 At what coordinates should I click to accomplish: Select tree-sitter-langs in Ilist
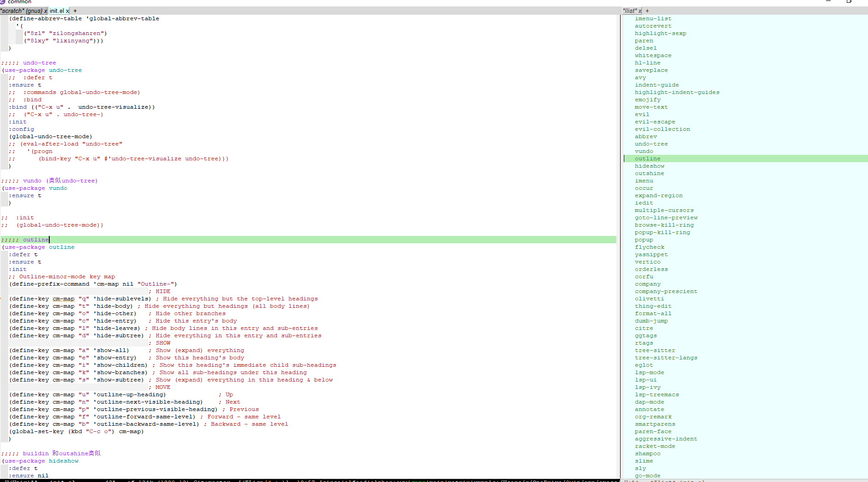[666, 358]
